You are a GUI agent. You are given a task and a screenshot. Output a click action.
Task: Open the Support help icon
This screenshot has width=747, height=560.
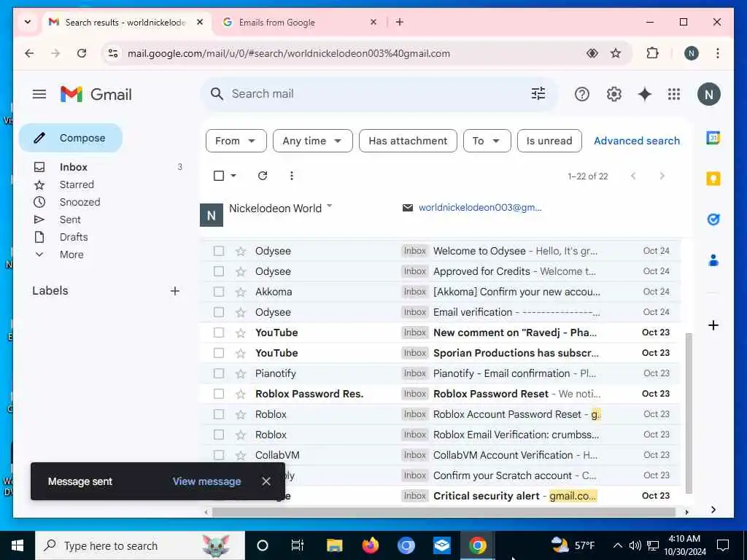point(581,94)
